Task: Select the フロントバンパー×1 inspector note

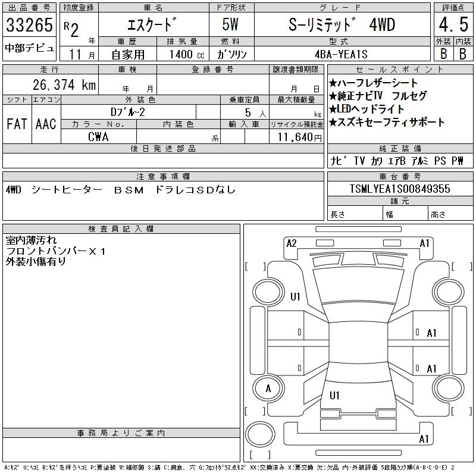Action: 56,251
